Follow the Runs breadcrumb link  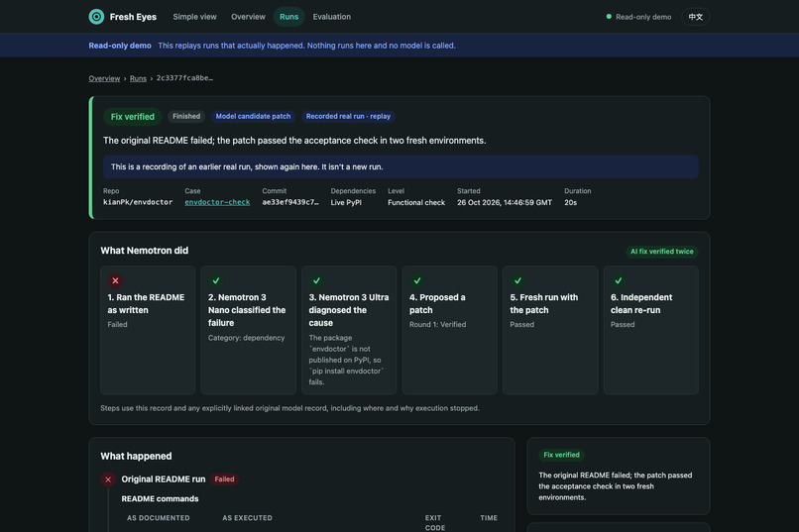click(138, 78)
